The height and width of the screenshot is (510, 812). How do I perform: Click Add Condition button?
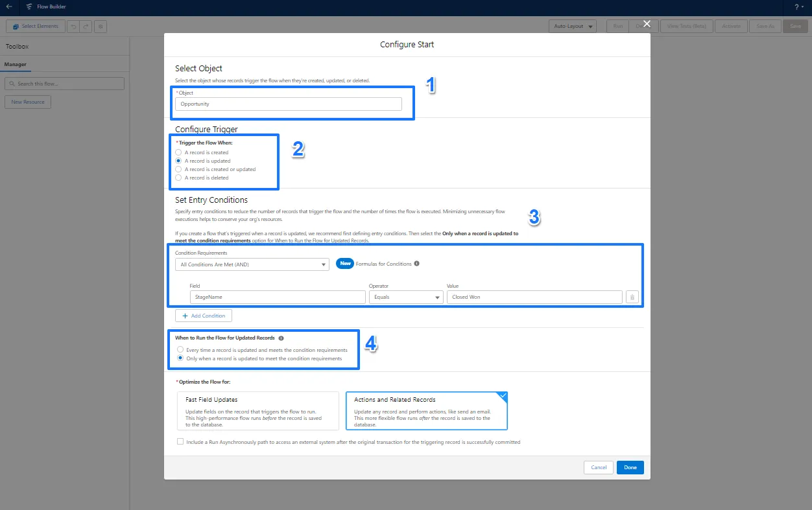click(x=204, y=316)
